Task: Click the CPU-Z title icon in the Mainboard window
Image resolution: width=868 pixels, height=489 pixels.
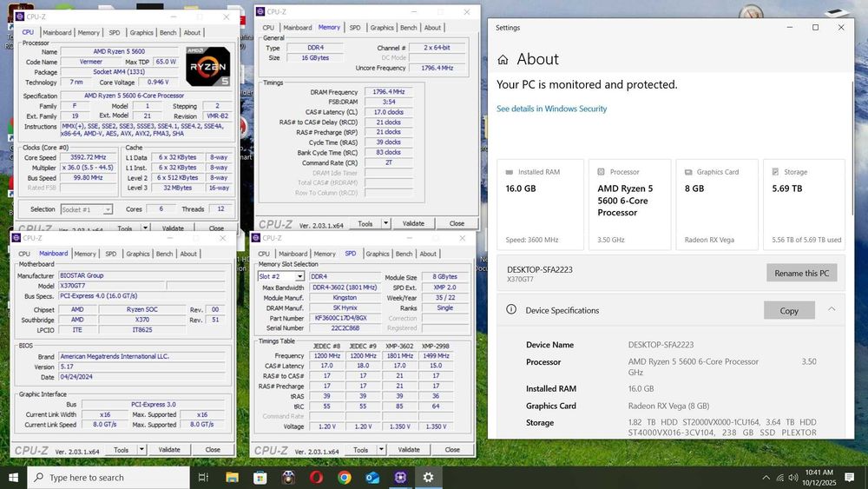Action: point(16,238)
